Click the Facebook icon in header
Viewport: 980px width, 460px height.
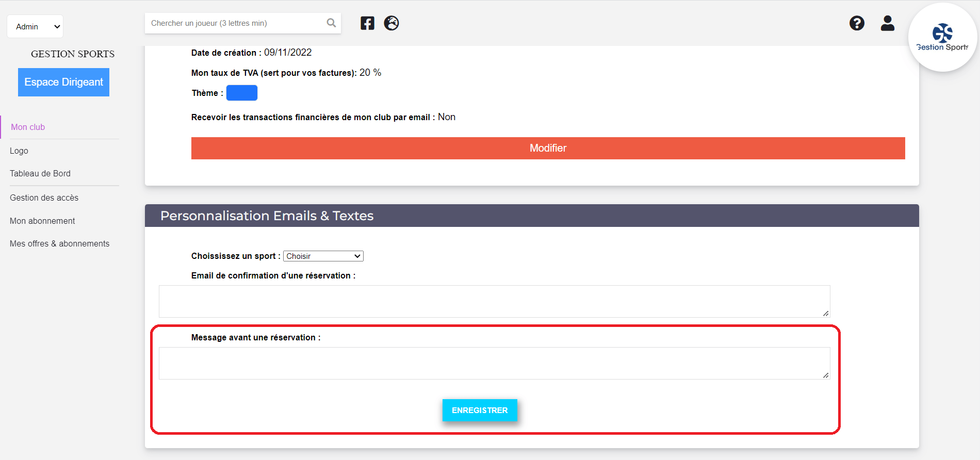tap(367, 23)
